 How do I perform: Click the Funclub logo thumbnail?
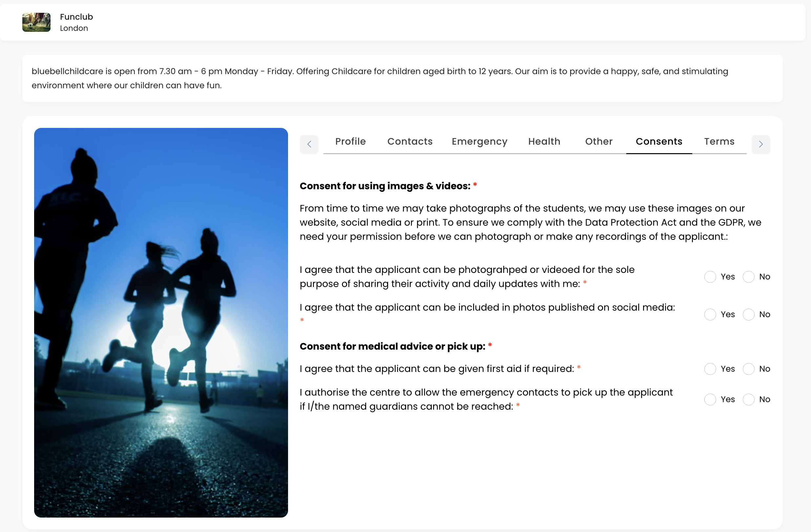tap(36, 22)
